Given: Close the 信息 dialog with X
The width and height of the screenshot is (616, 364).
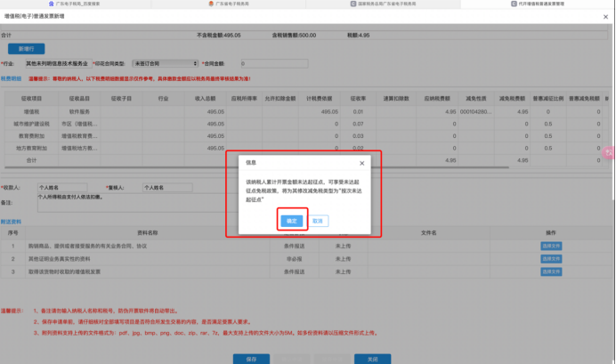Looking at the screenshot, I should [x=361, y=164].
